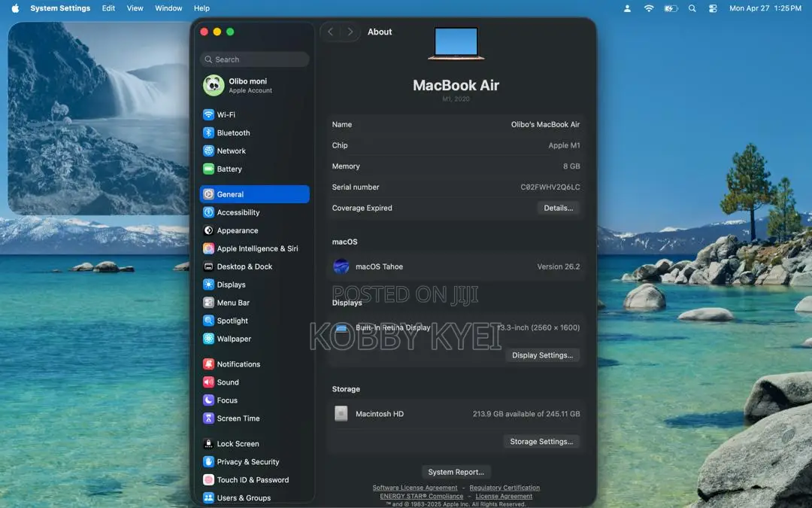Click the Built-in Retina Display row
Screen dimensions: 812x508
pyautogui.click(x=456, y=327)
